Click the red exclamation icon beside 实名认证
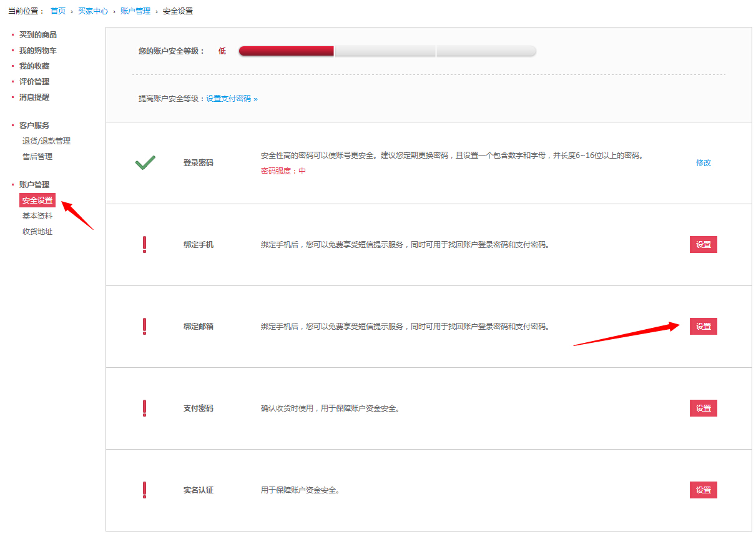 point(144,490)
